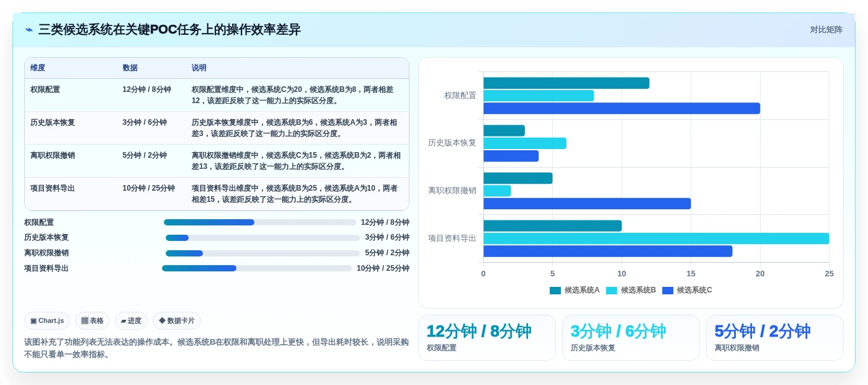Click the 对比矩阵 label in header
868x385 pixels.
pyautogui.click(x=826, y=30)
